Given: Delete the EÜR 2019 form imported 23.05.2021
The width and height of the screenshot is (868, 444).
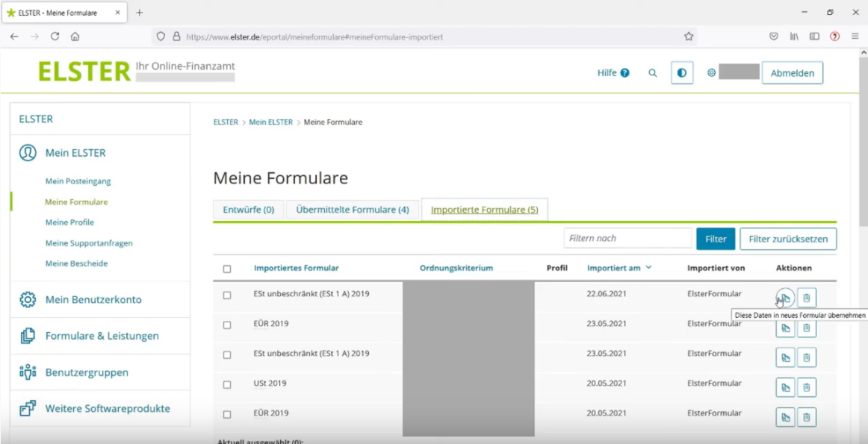Looking at the screenshot, I should click(x=807, y=328).
